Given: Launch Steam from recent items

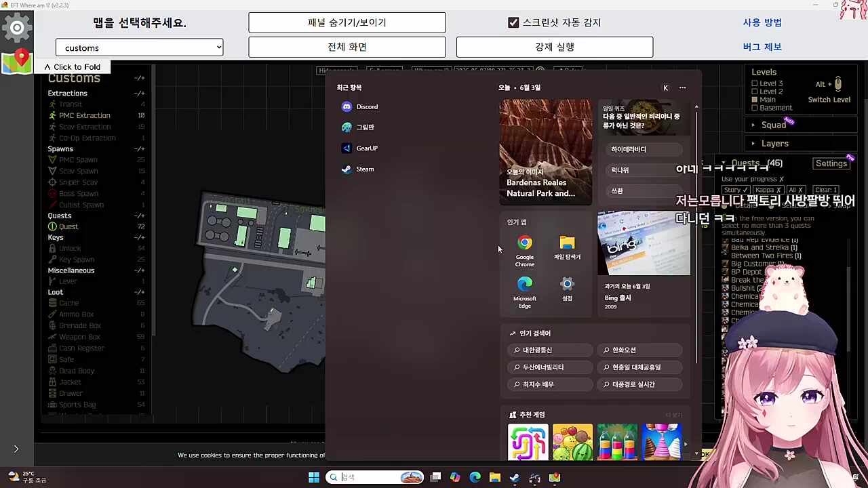Looking at the screenshot, I should pos(358,169).
